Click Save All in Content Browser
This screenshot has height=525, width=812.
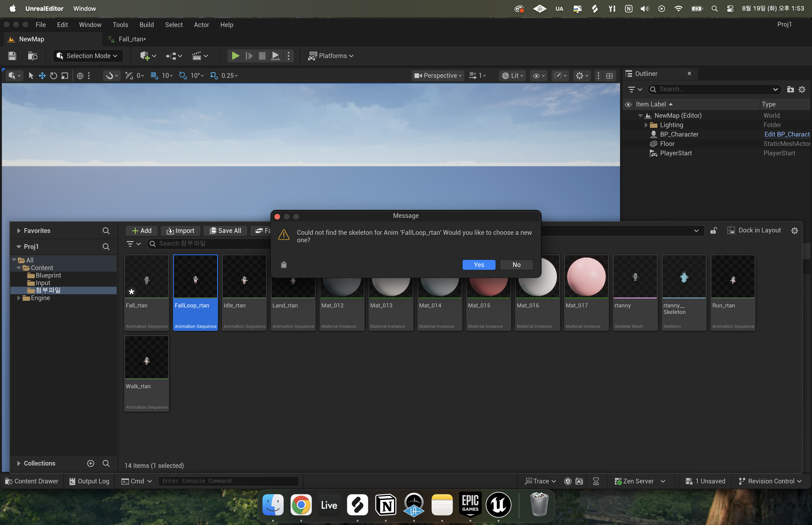225,231
